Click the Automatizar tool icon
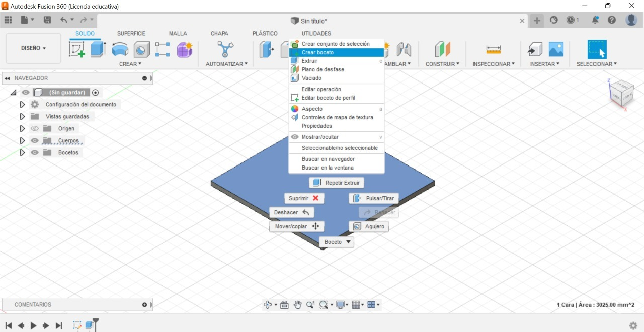The height and width of the screenshot is (332, 644). click(225, 49)
